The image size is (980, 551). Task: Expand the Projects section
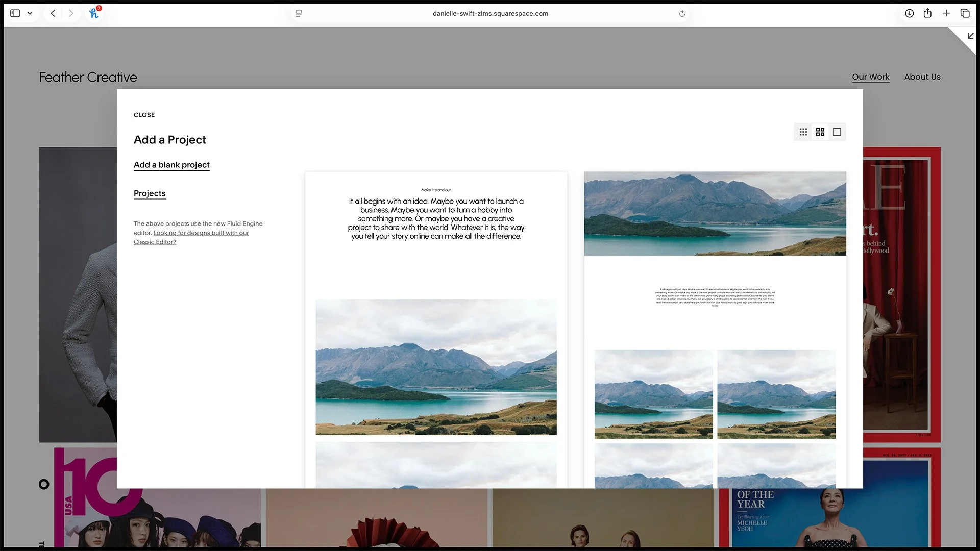point(149,193)
